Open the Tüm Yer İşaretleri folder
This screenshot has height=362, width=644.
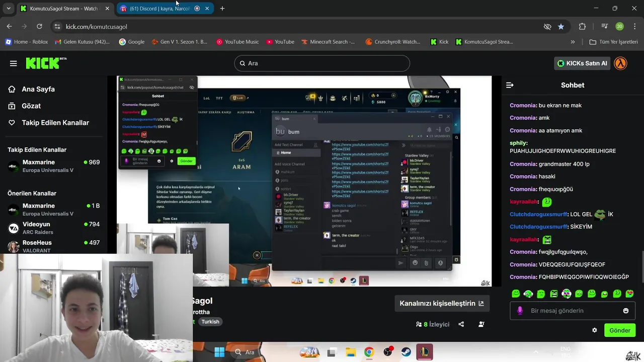[x=614, y=42]
